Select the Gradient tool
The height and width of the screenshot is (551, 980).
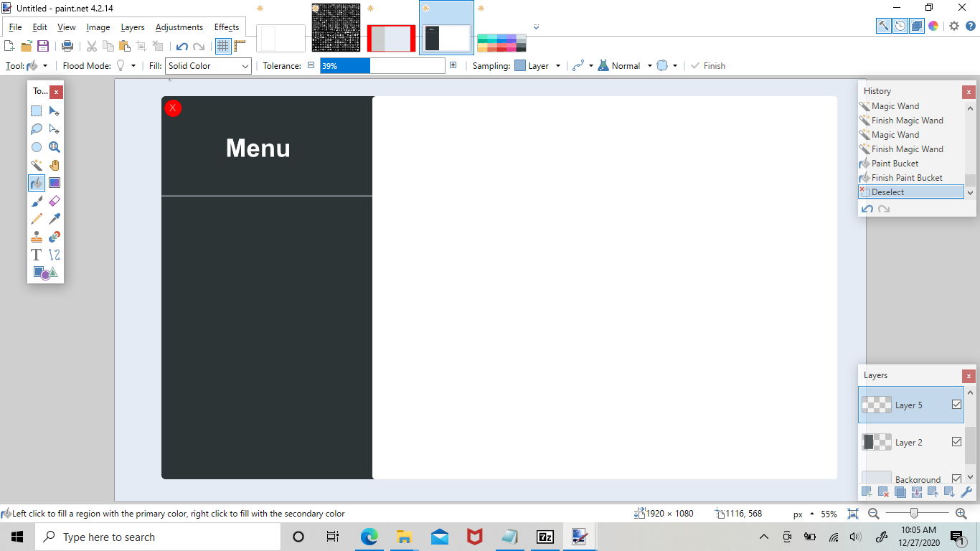click(55, 183)
